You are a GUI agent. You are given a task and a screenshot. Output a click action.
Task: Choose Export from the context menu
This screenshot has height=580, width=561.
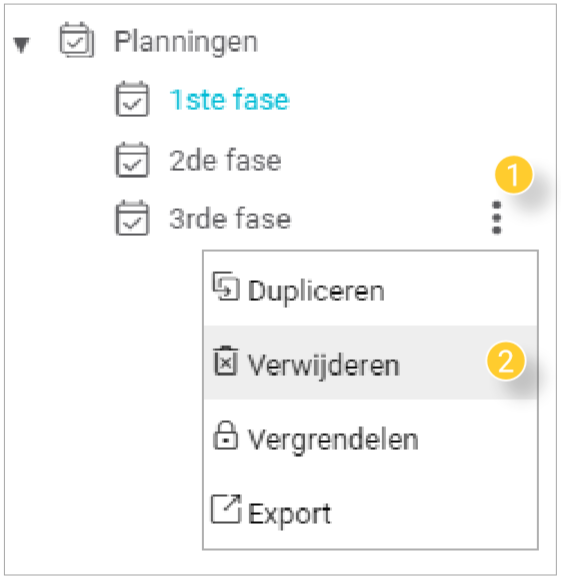pyautogui.click(x=370, y=511)
